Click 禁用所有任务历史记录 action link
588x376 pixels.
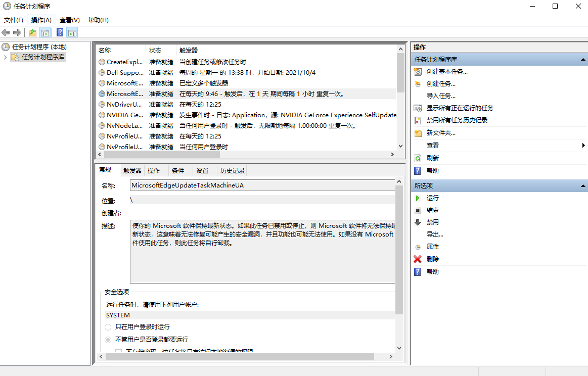point(457,120)
